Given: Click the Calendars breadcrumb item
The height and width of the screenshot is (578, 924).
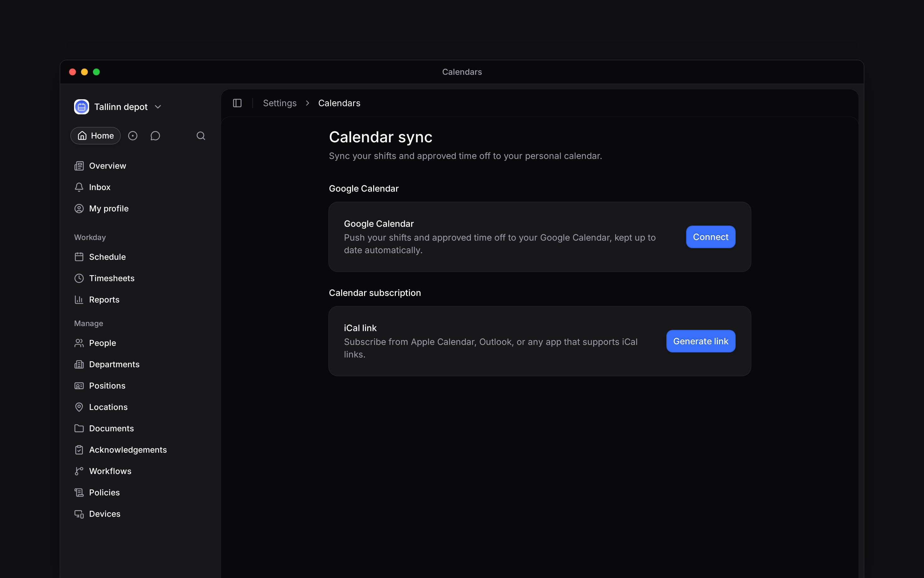Looking at the screenshot, I should click(339, 103).
